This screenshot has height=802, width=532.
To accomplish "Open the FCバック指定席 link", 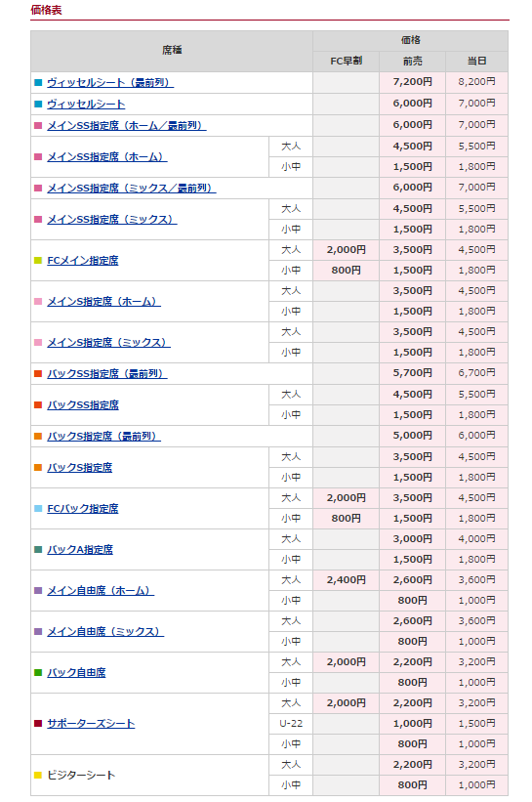I will pos(83,508).
